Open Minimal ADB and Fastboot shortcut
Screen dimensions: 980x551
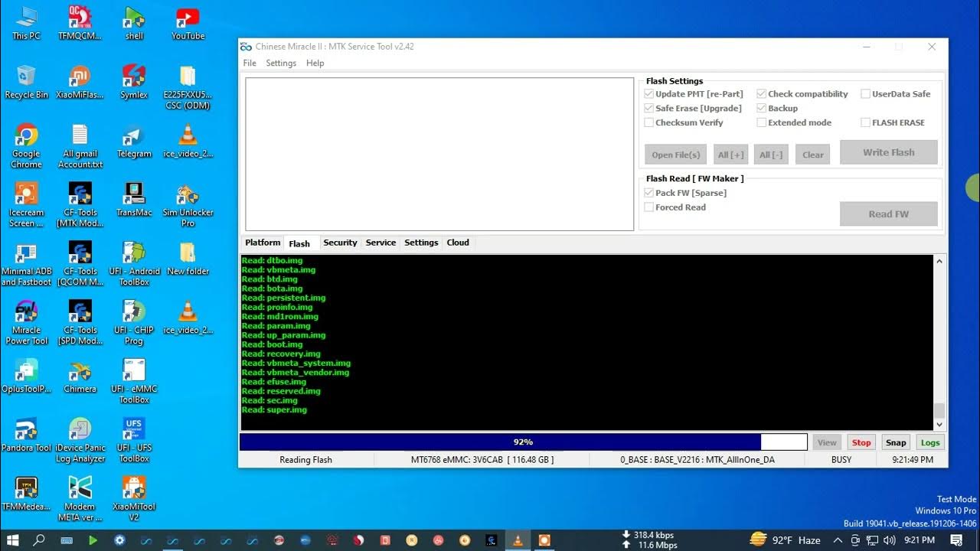pos(26,264)
